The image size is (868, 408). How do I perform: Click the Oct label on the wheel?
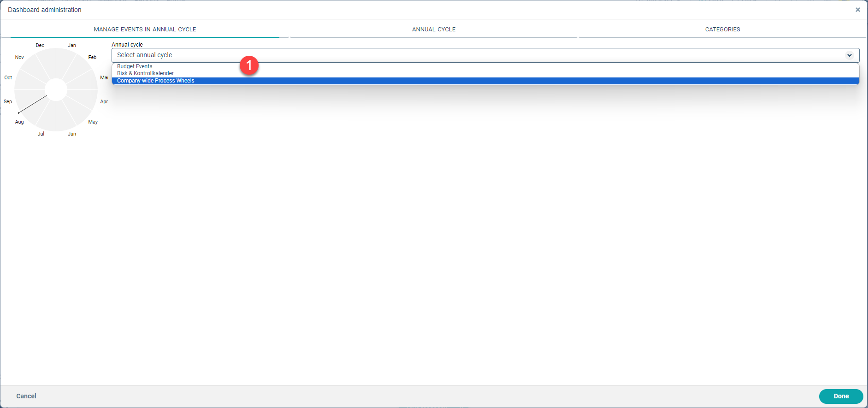(8, 77)
